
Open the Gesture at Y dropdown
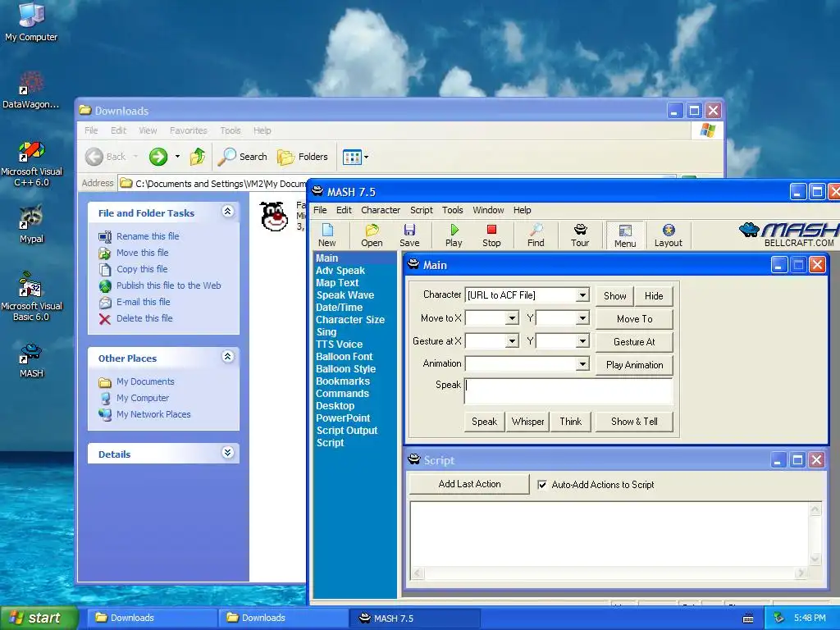click(x=582, y=341)
